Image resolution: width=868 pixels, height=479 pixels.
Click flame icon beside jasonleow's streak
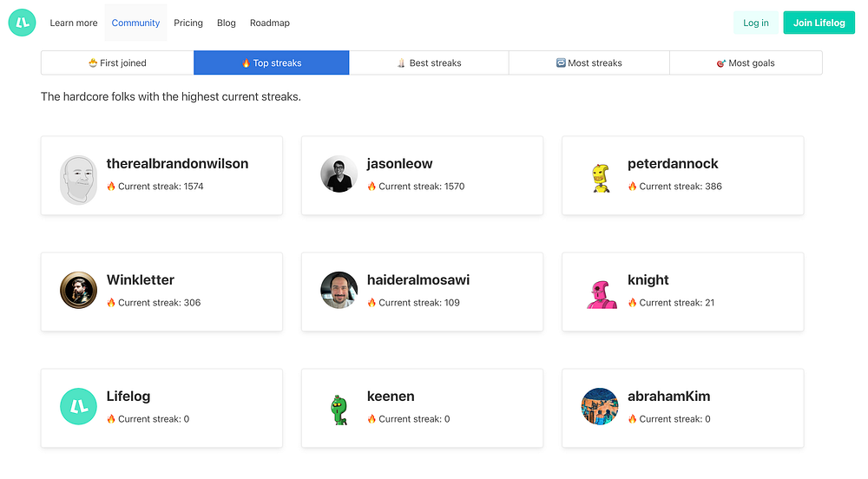point(372,187)
